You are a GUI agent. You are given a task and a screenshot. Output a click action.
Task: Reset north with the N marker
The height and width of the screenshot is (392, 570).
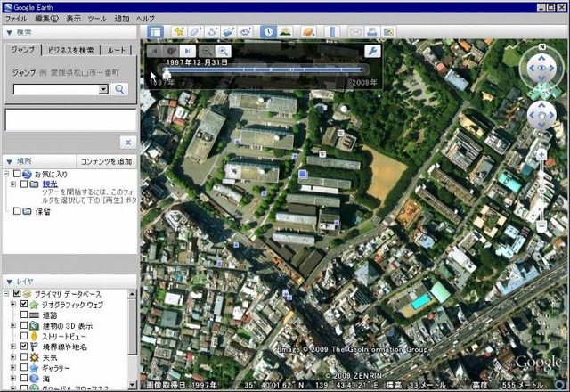(542, 46)
